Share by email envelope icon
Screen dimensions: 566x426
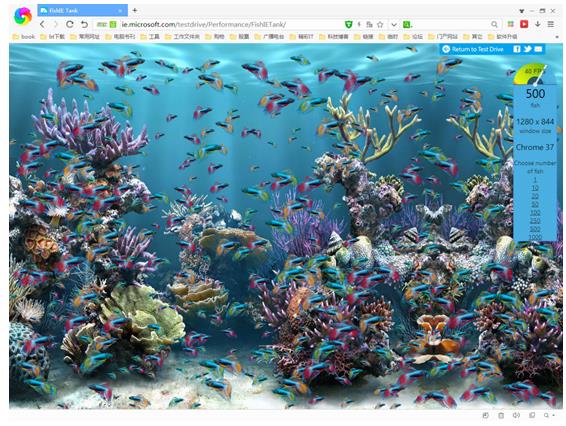tap(538, 49)
